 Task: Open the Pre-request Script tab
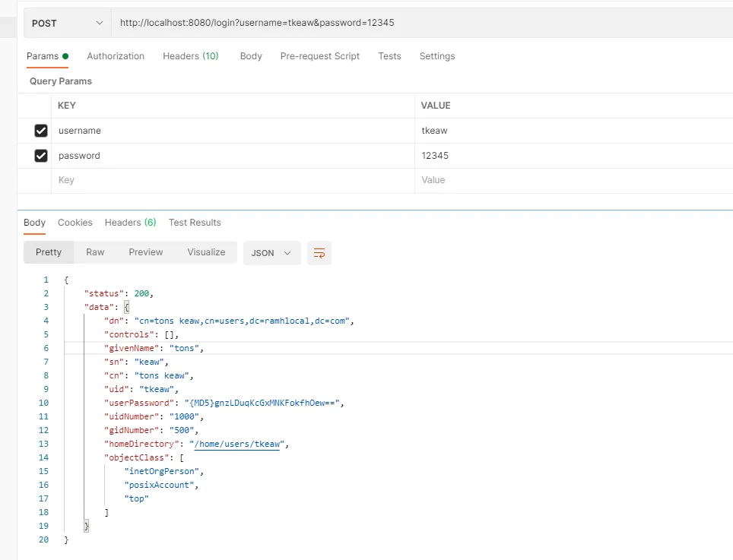pyautogui.click(x=319, y=56)
